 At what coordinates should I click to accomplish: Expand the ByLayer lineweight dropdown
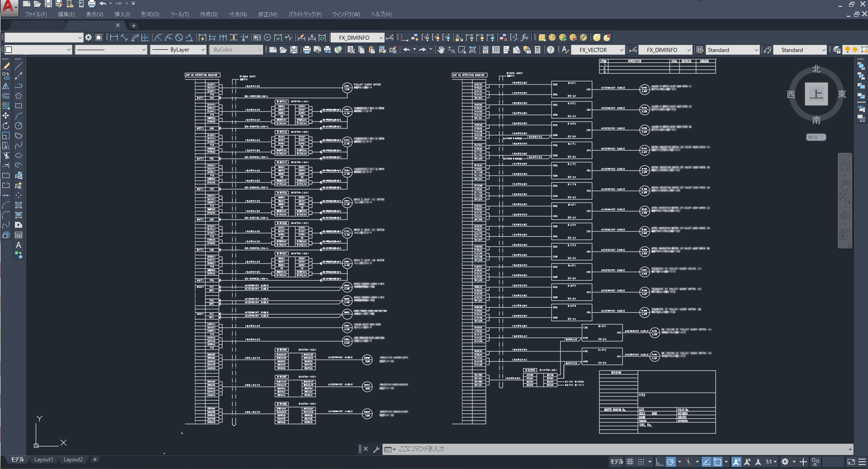click(203, 50)
